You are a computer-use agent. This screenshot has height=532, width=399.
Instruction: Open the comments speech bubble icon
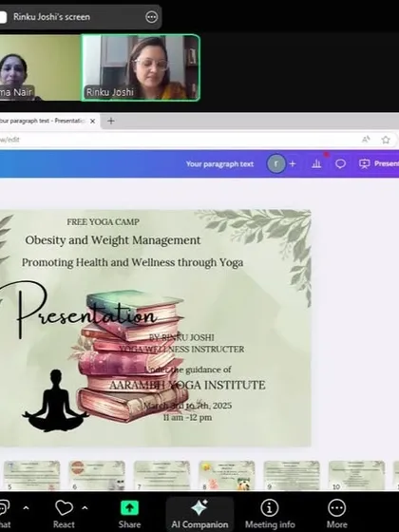tap(340, 164)
